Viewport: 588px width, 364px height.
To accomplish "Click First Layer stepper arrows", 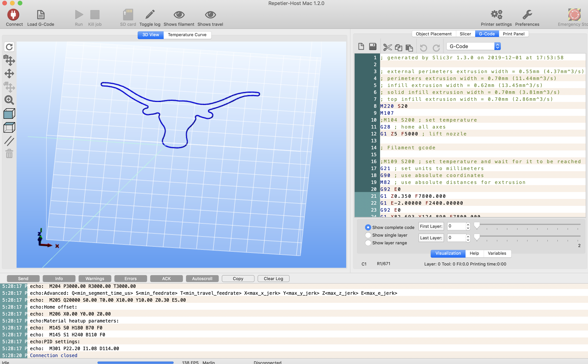I will (x=468, y=226).
